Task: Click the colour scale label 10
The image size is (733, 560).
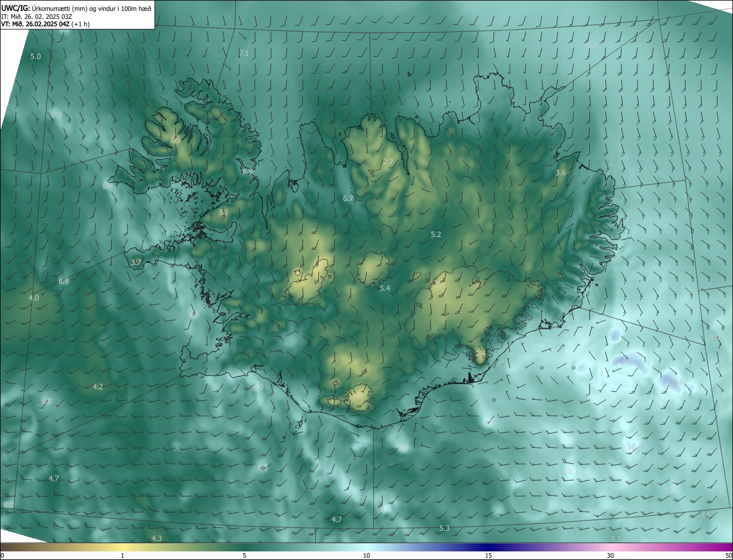Action: pos(366,555)
